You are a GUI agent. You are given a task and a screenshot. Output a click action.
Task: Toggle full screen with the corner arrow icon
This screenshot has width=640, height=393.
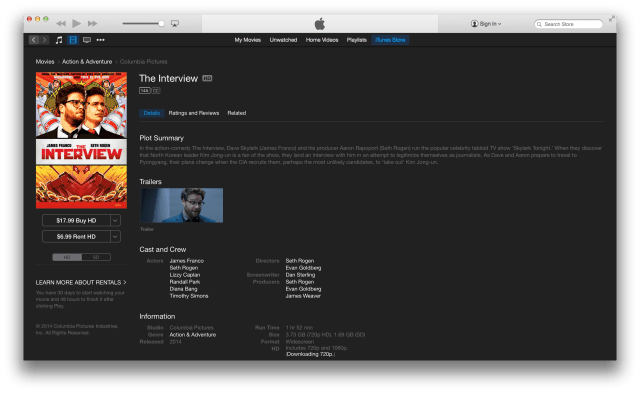coord(611,19)
